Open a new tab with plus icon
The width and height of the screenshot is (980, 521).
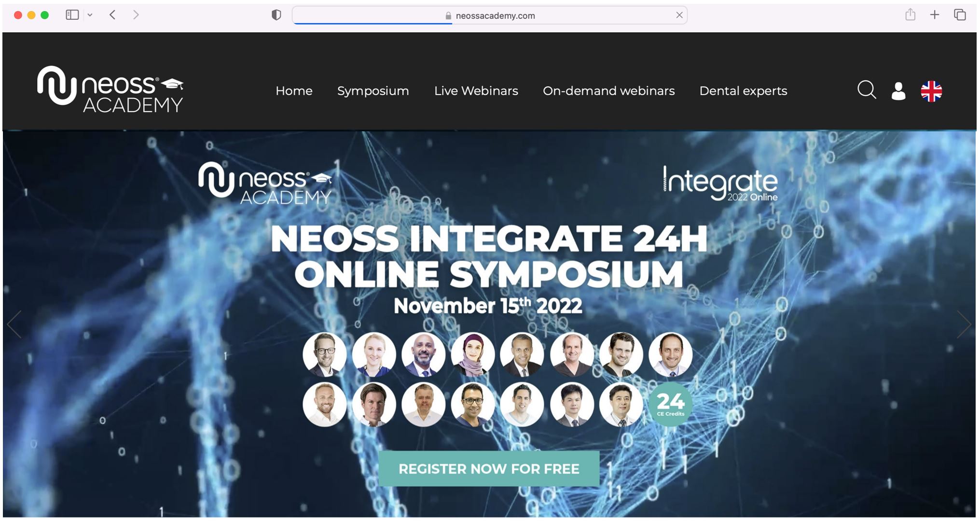(x=935, y=15)
